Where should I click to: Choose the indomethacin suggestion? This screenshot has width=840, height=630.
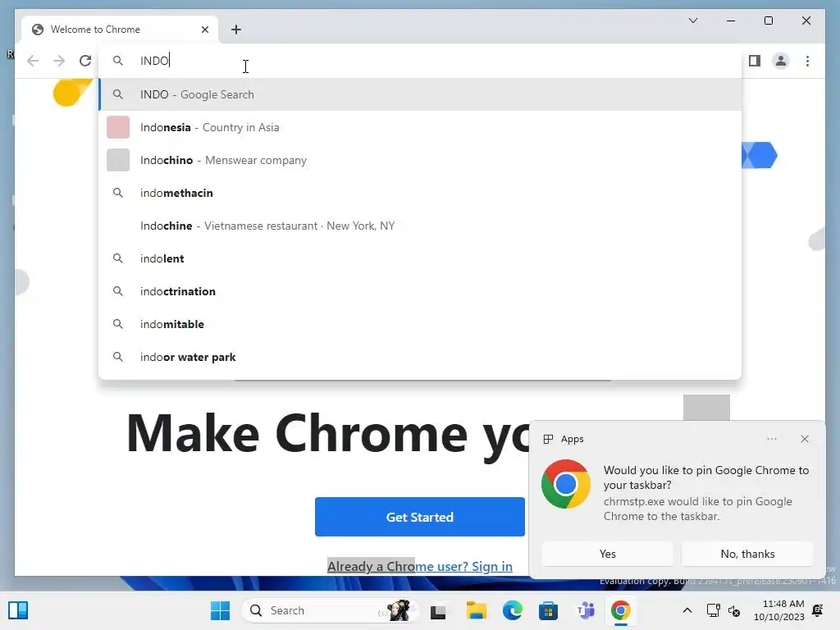point(420,193)
